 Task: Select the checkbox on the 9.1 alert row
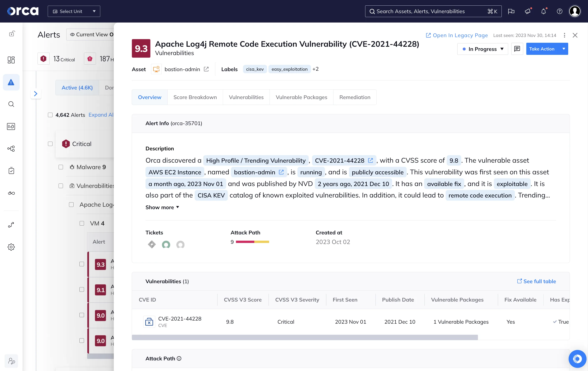pyautogui.click(x=82, y=290)
